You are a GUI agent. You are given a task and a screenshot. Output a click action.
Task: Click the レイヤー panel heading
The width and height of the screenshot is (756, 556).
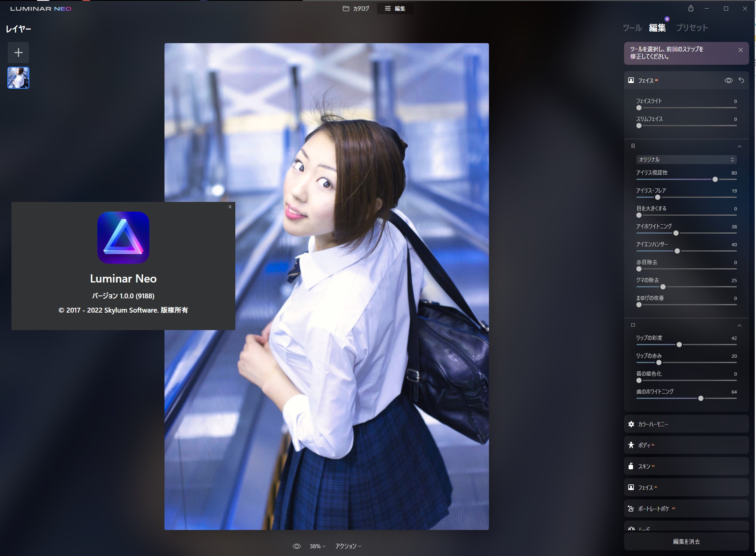(18, 29)
